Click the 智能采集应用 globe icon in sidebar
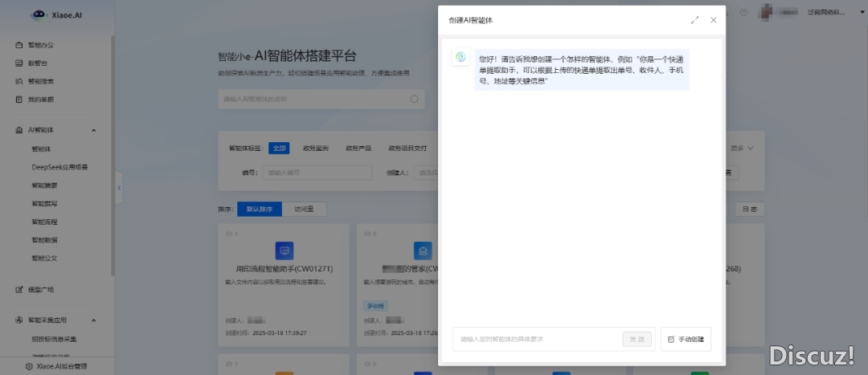 coord(18,320)
